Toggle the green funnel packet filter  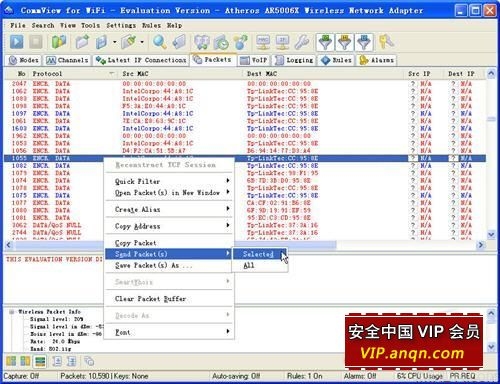[325, 42]
